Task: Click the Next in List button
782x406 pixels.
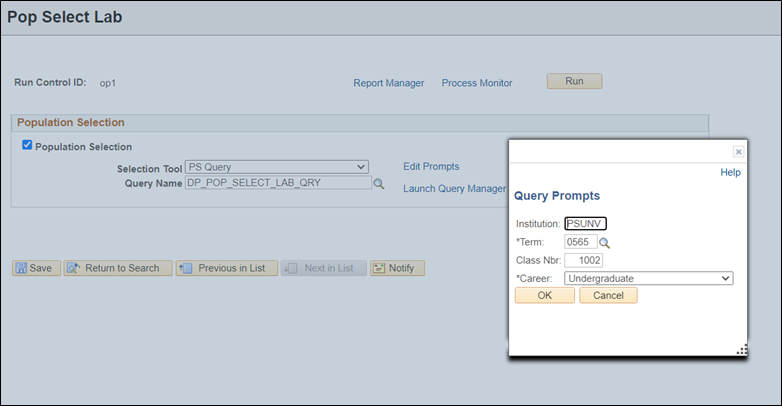Action: point(323,268)
